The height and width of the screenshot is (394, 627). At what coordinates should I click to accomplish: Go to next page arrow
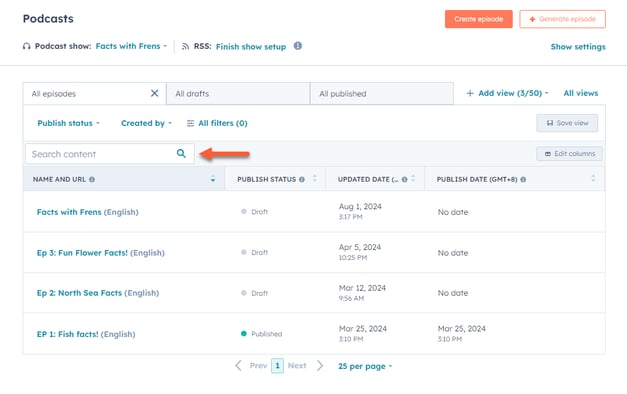tap(319, 366)
